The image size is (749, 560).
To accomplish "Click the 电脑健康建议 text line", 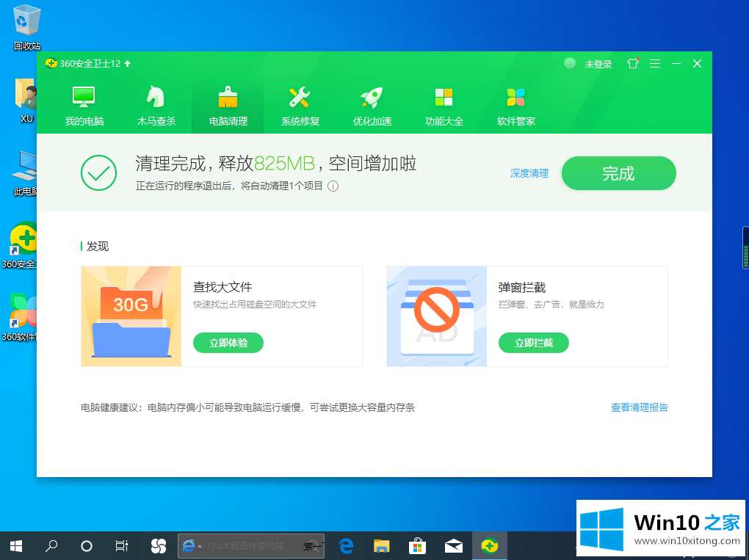I will (247, 407).
